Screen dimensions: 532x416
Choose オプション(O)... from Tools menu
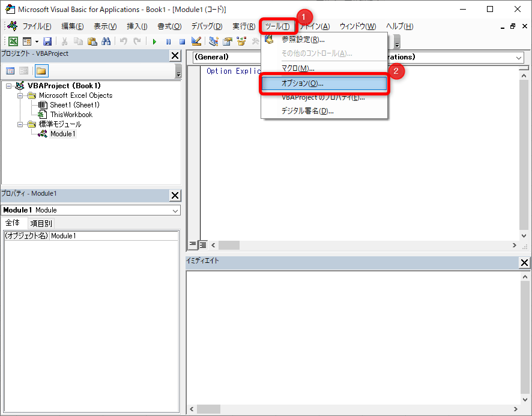324,83
